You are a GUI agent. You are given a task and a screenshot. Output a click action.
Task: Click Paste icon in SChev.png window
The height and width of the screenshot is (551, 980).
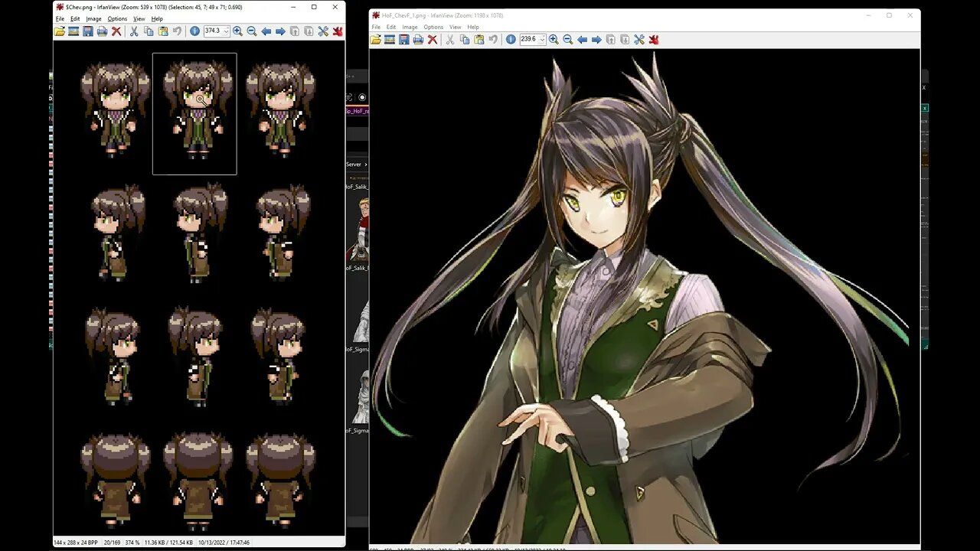click(163, 31)
